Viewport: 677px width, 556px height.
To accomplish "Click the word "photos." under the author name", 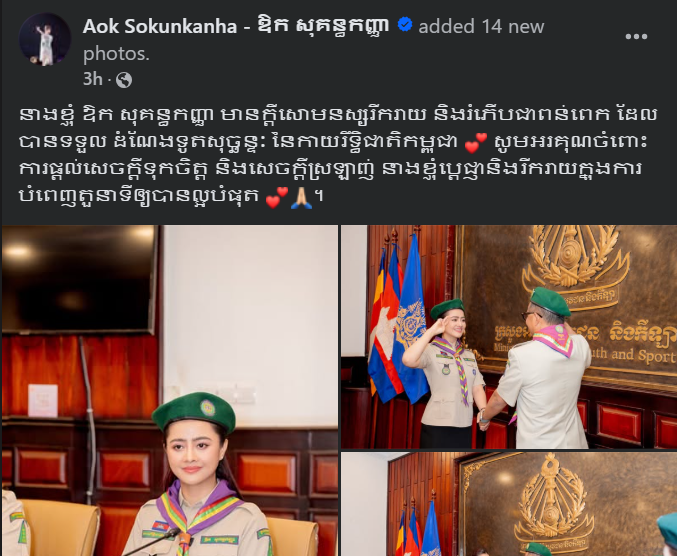I will [116, 54].
